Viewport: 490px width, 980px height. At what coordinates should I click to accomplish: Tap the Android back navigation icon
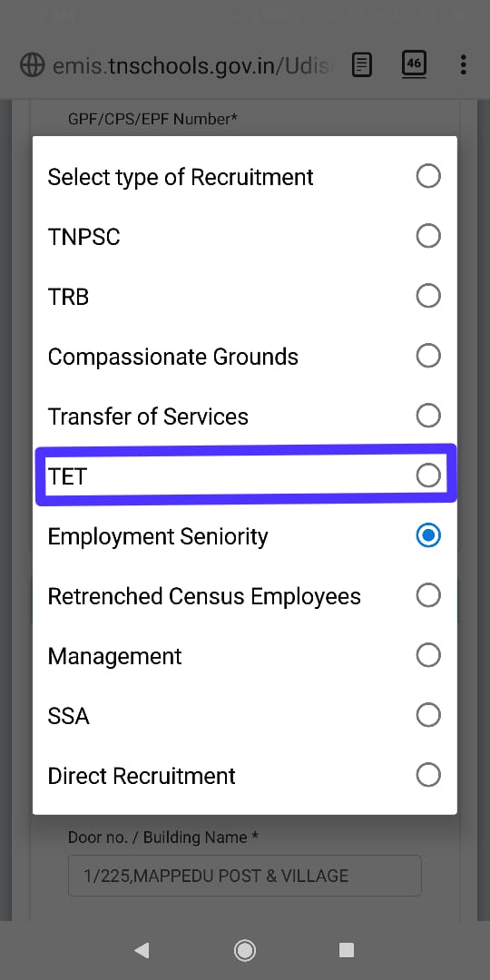click(x=142, y=950)
